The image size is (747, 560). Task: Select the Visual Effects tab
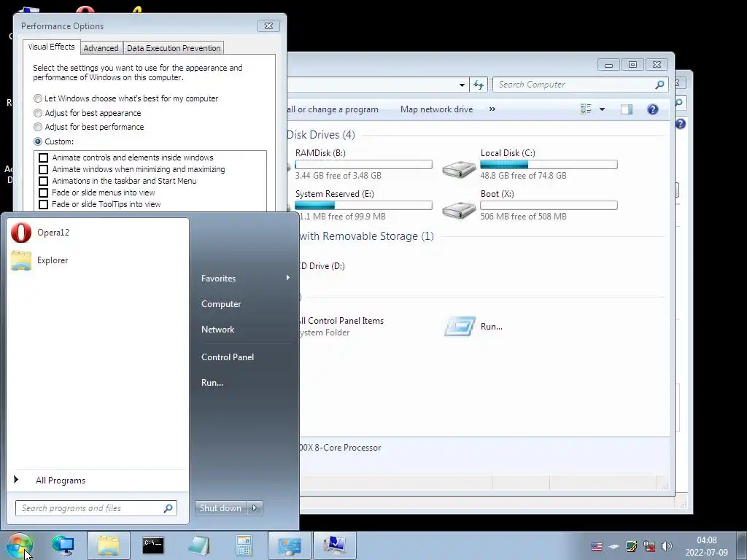pos(52,47)
